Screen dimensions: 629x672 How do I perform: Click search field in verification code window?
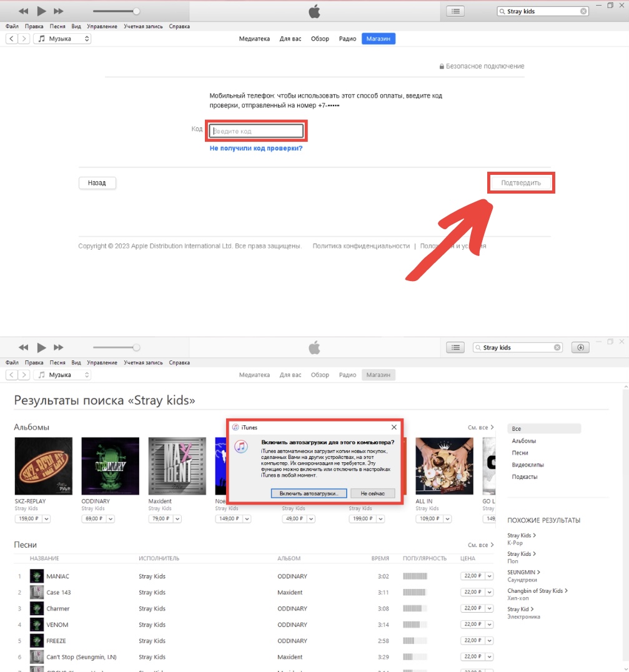coord(542,12)
